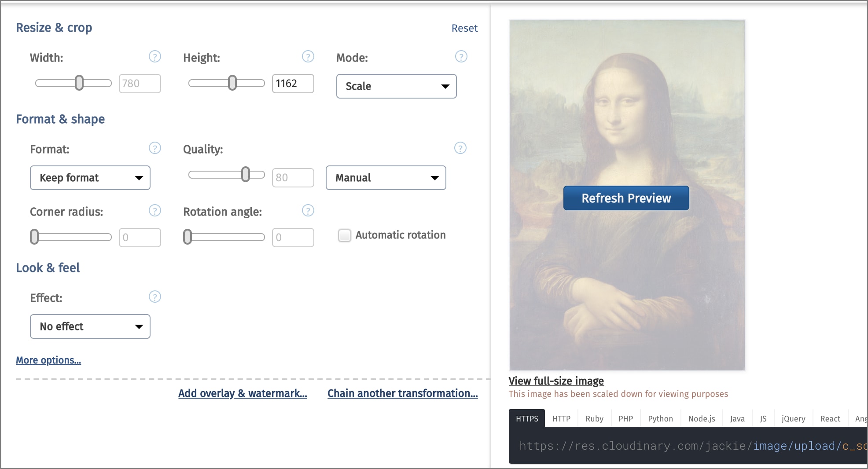Switch to the Python code tab
This screenshot has width=868, height=469.
point(660,418)
